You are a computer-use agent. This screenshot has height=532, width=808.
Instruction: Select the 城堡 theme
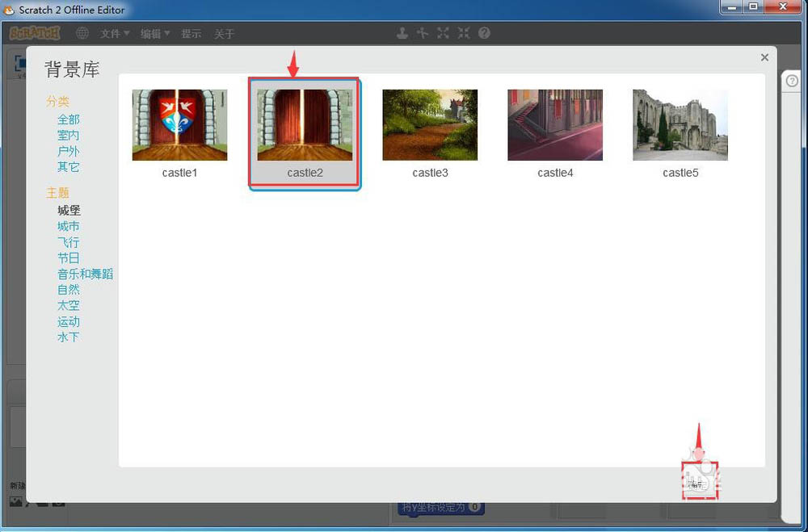tap(69, 211)
